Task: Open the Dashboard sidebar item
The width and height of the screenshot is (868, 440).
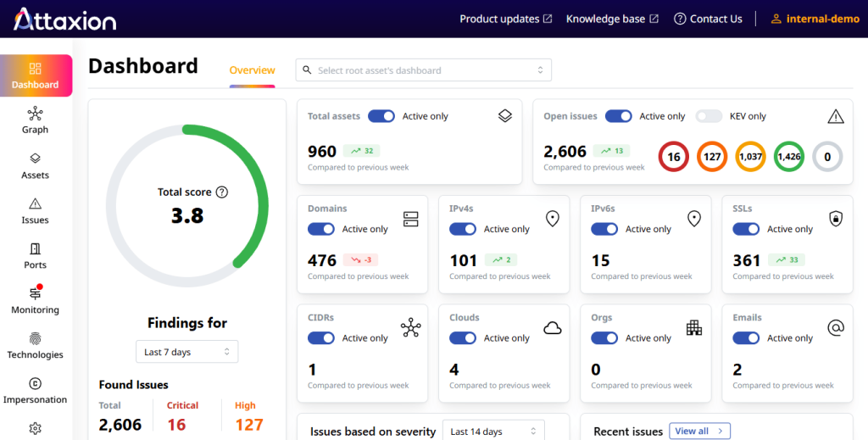Action: point(36,75)
